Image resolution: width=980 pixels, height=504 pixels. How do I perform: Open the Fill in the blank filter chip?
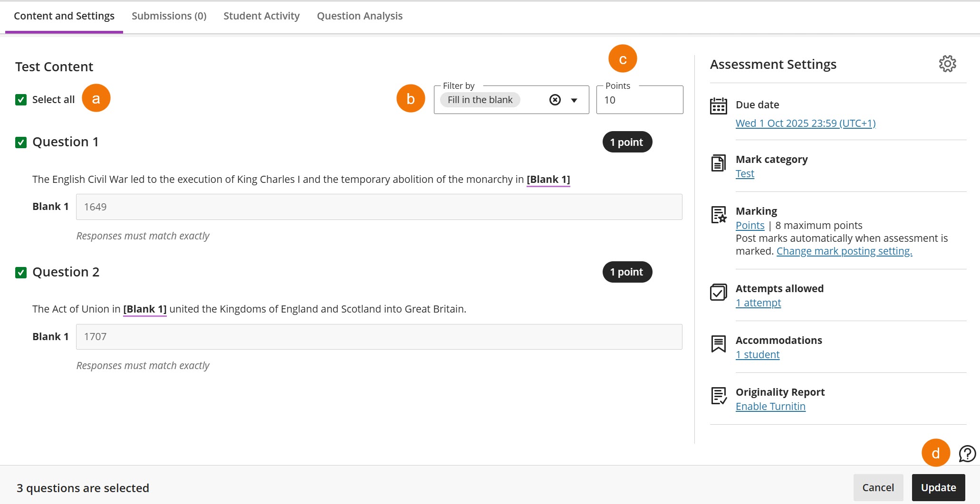pos(479,100)
